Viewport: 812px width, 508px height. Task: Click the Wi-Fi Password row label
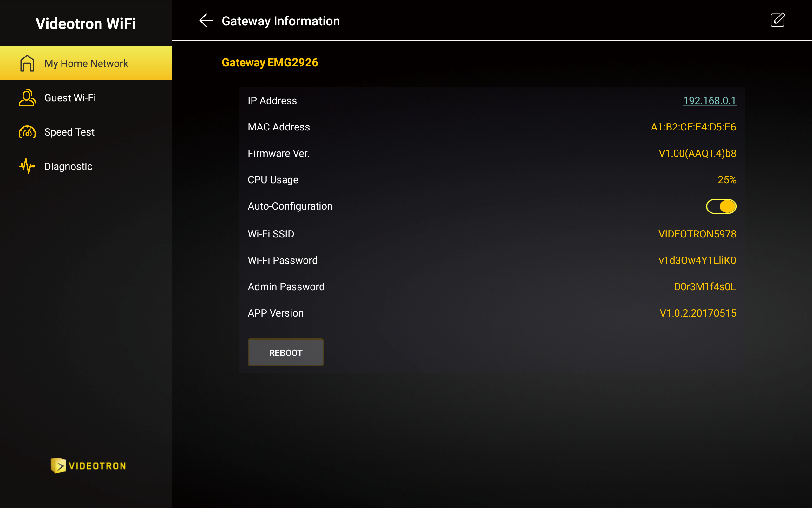click(x=283, y=260)
